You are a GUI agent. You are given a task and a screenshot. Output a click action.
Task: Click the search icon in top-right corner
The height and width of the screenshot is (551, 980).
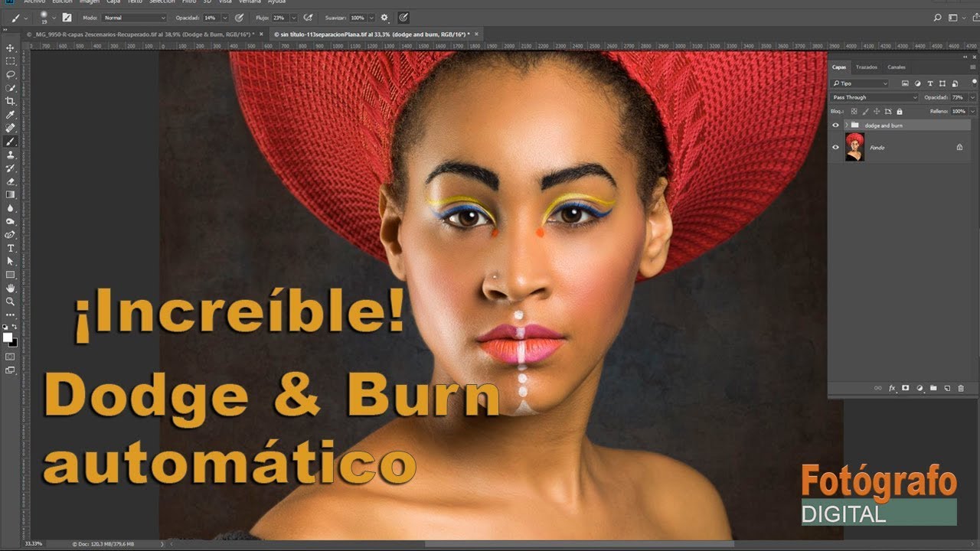(938, 17)
